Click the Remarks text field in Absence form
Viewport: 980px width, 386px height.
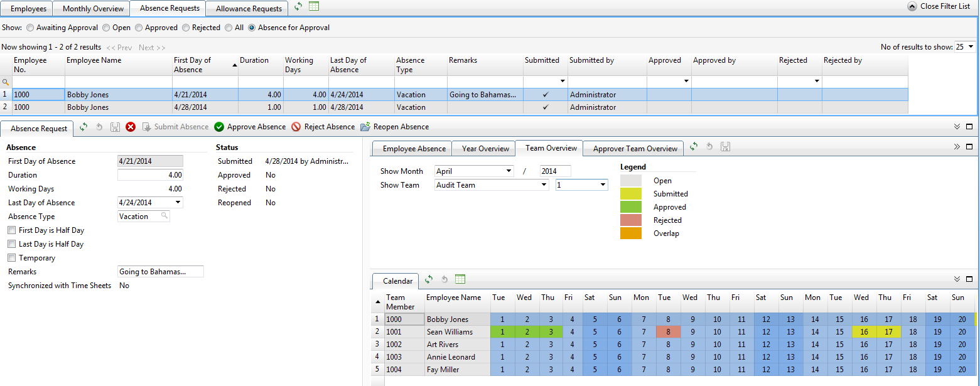tap(161, 272)
